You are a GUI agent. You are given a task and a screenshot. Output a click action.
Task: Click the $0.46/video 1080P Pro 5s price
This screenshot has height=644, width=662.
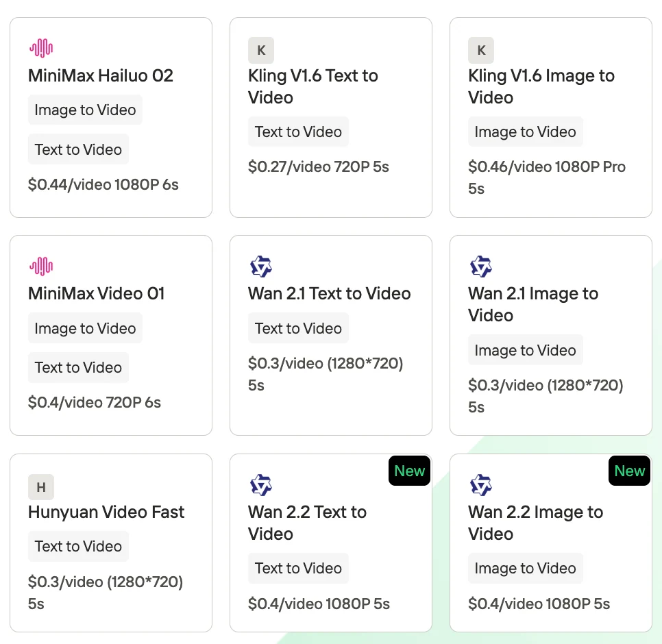(547, 177)
